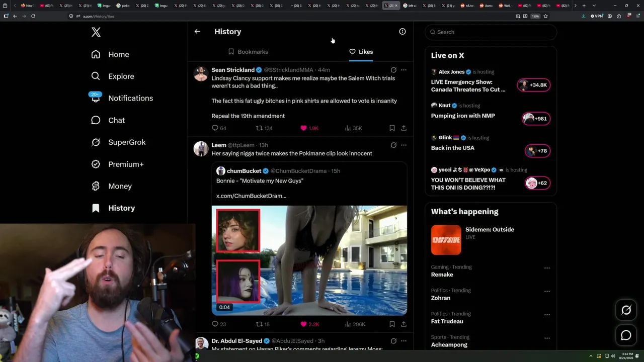Open the more menu on Leem's post
Screen dimensions: 644x362
point(404,145)
